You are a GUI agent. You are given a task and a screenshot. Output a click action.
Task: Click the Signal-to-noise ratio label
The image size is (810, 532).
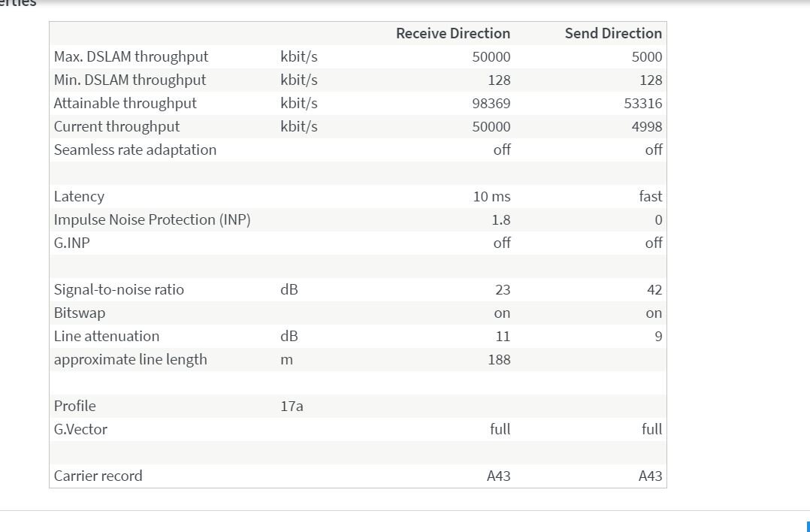pyautogui.click(x=119, y=289)
